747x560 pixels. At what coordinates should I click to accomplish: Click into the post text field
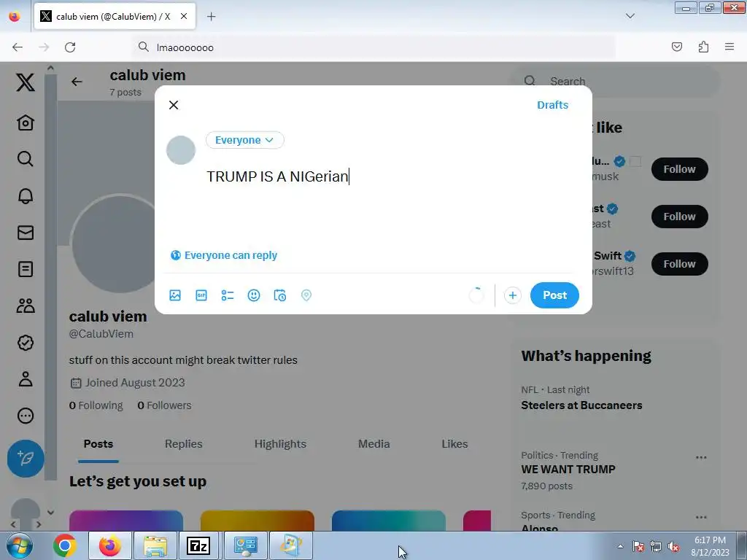point(390,176)
